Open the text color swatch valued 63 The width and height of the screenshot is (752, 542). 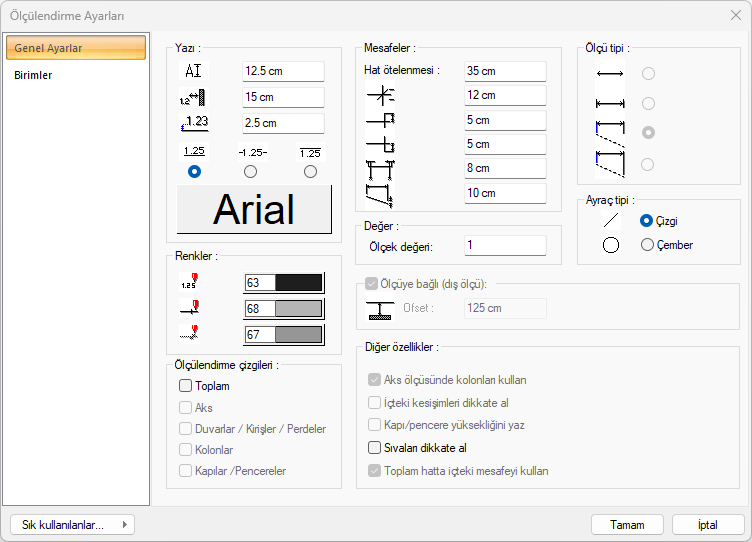pos(284,283)
